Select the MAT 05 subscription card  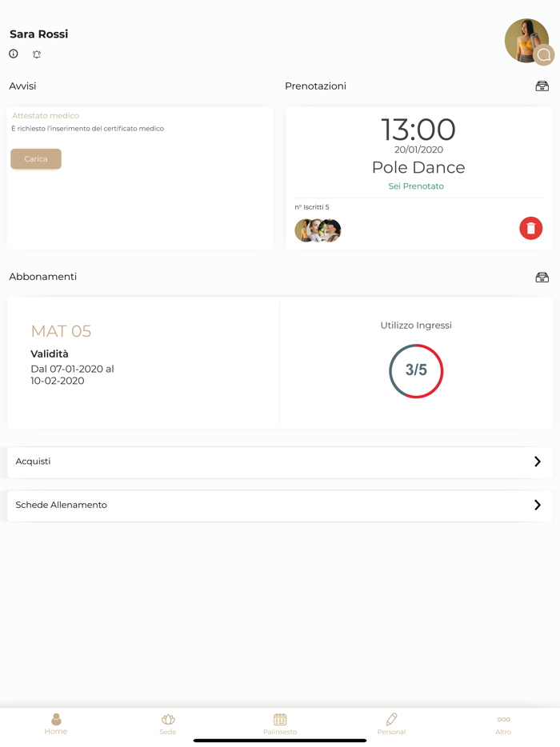coord(144,362)
